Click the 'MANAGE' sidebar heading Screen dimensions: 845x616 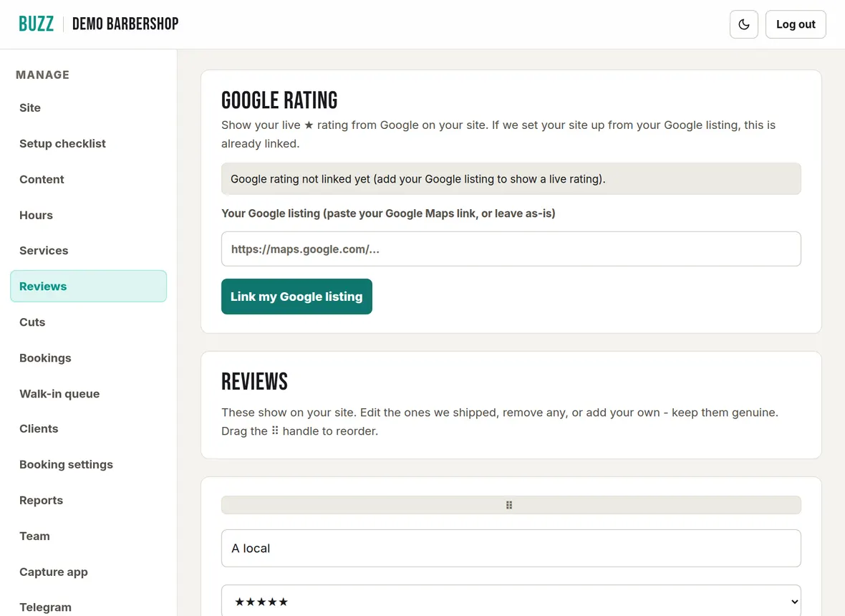[42, 75]
